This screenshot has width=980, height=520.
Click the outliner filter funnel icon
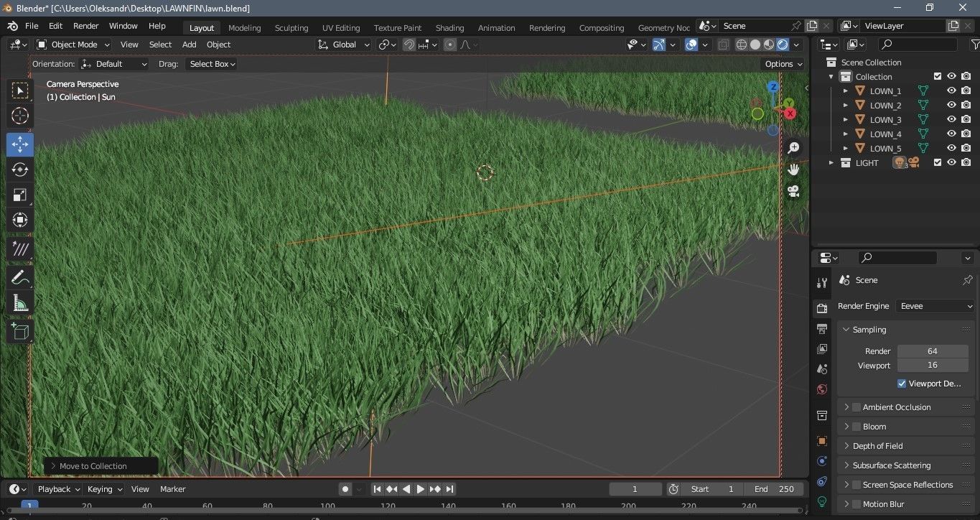974,45
